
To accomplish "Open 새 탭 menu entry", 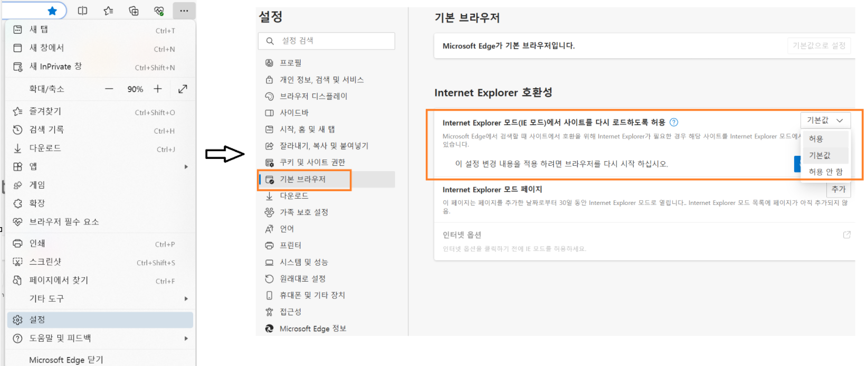I will [x=100, y=30].
